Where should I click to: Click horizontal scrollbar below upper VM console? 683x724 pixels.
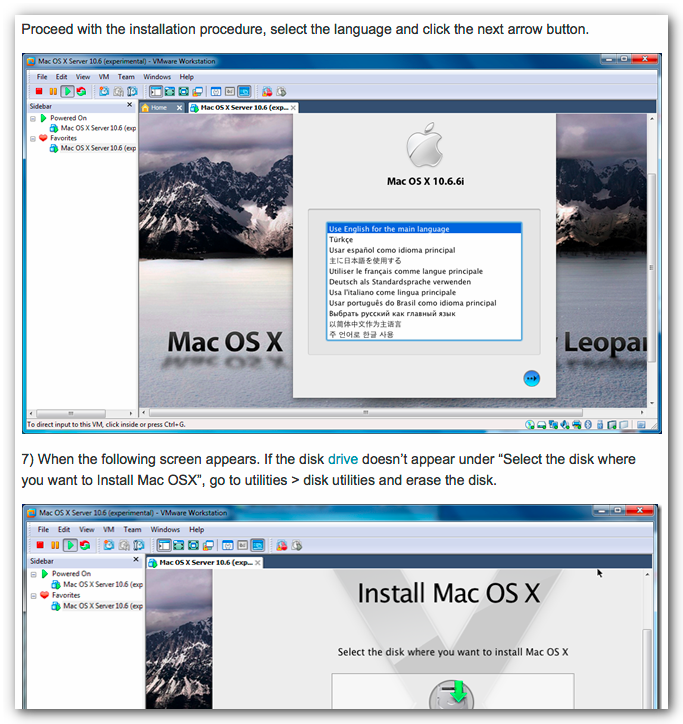point(366,412)
